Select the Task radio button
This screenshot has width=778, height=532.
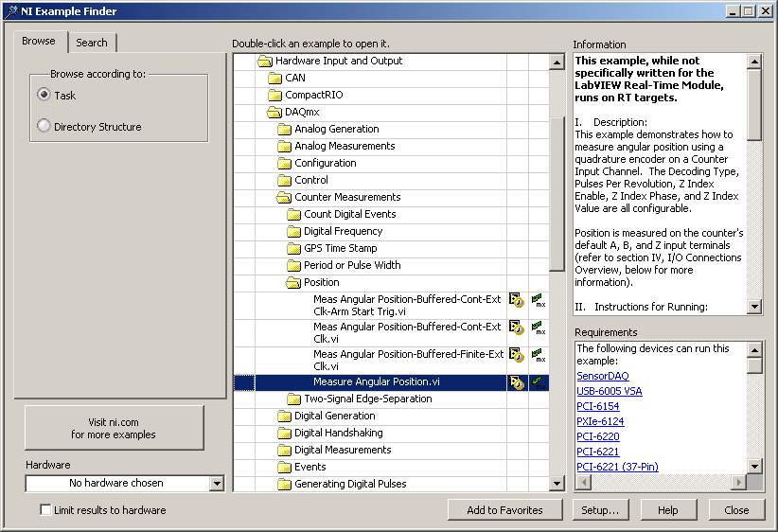click(x=44, y=95)
